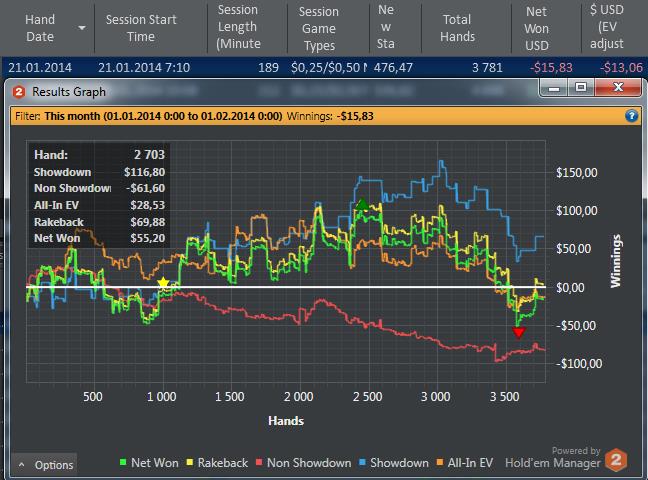648x480 pixels.
Task: Click the All-In EV $28,53 tooltip row
Action: 99,205
